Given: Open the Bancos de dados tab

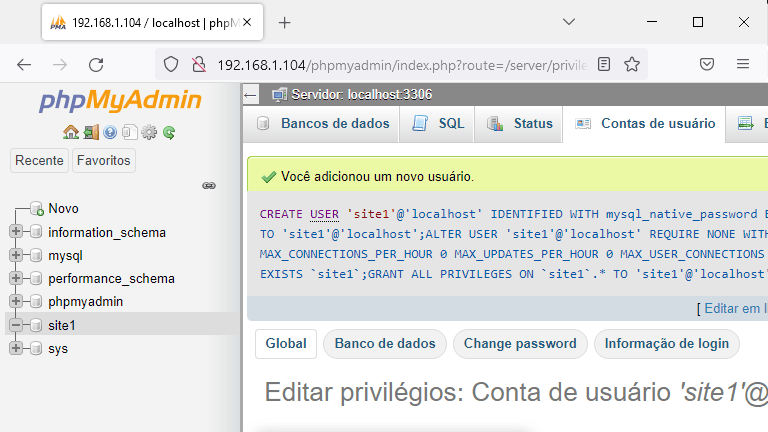Looking at the screenshot, I should click(x=322, y=123).
